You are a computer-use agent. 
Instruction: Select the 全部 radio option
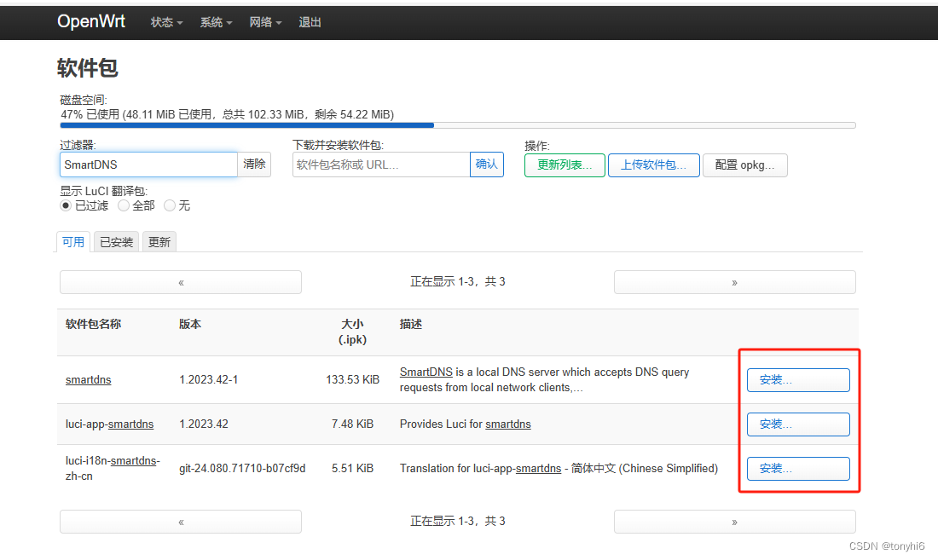(x=124, y=205)
